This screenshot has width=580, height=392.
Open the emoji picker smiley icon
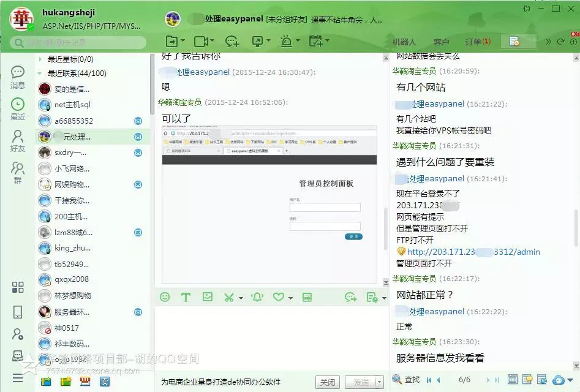point(165,297)
